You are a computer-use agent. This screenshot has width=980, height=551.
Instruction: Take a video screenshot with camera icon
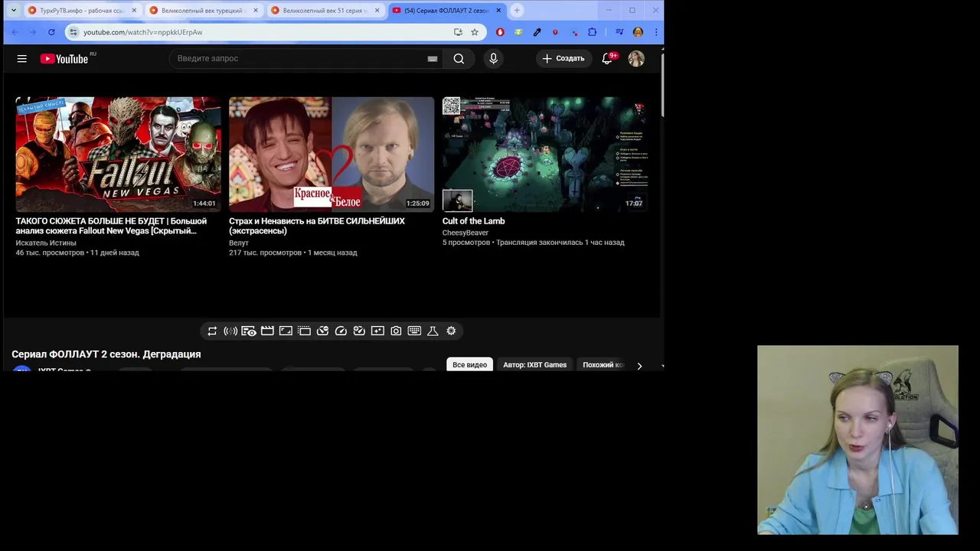click(396, 331)
